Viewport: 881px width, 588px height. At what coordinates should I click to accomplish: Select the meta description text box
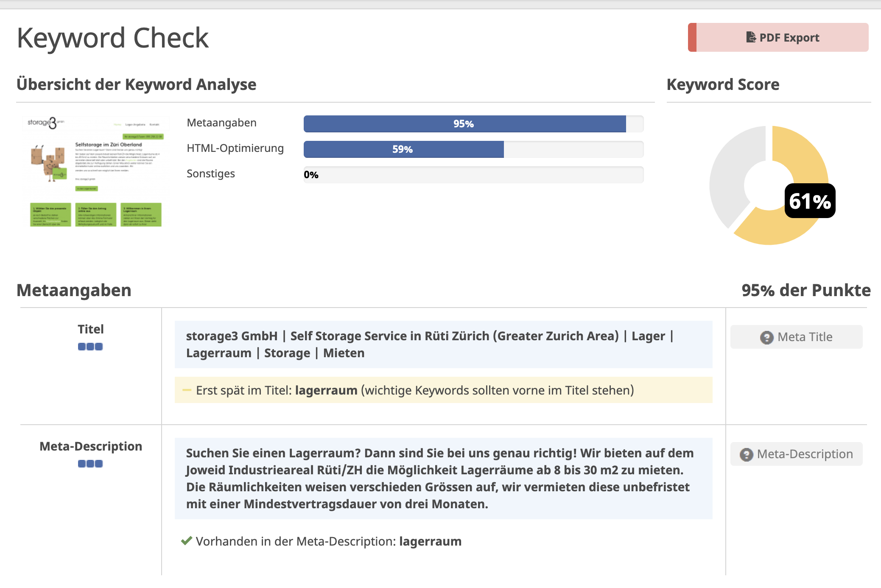point(443,479)
